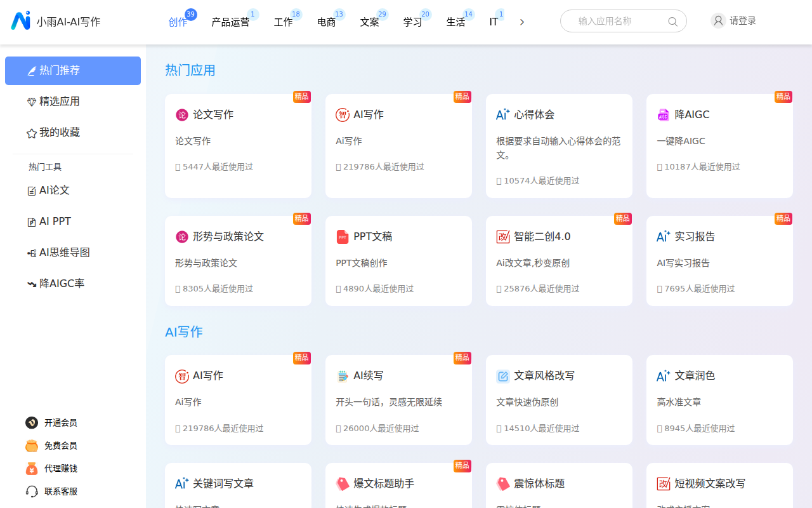The height and width of the screenshot is (508, 812).
Task: Click the 开头一句话，灵感无限延续 description
Action: [389, 402]
